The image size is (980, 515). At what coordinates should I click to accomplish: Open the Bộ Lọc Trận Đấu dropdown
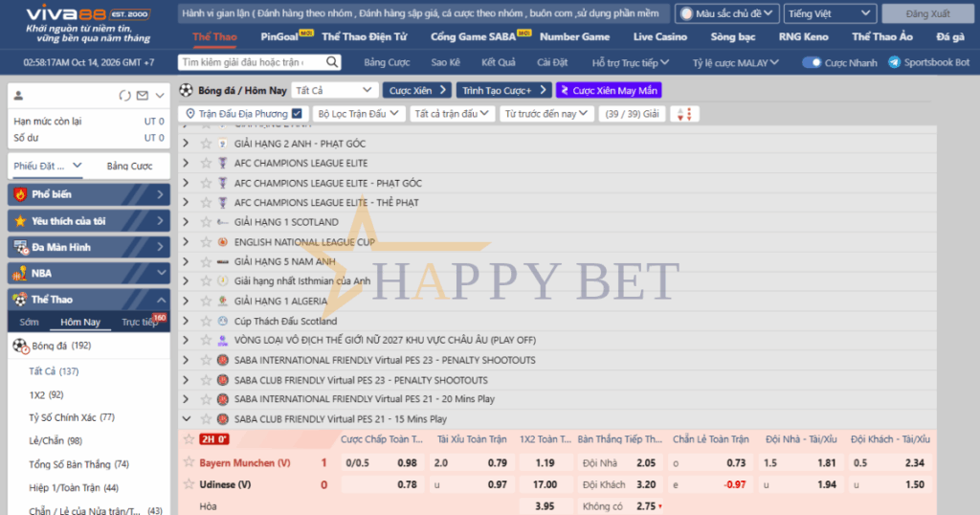tap(358, 114)
